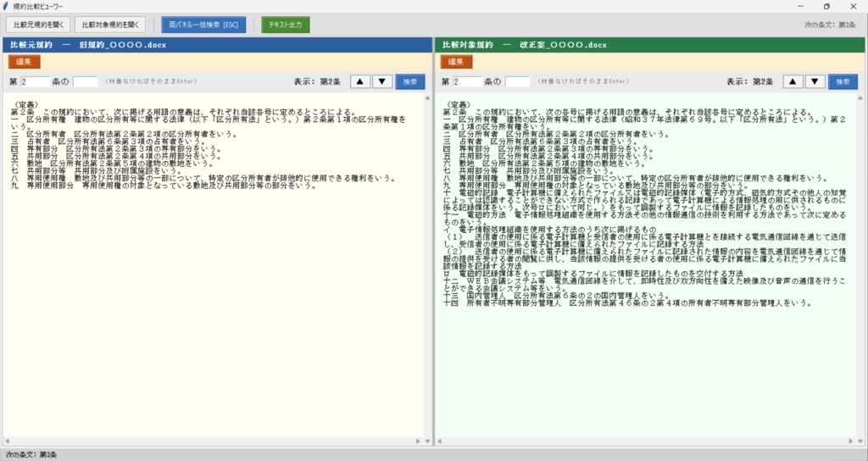Click the article number field in left panel
Viewport: 868px width, 461px height.
35,82
